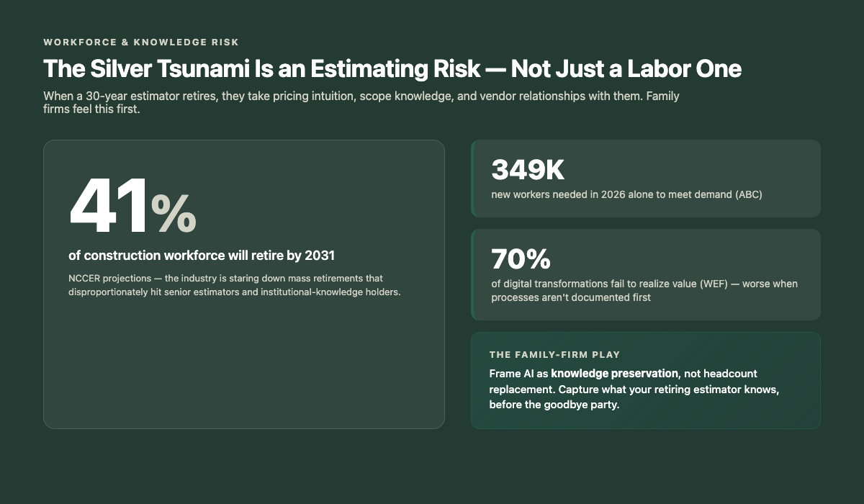This screenshot has height=504, width=864.
Task: Click the WORKFORCE & KNOWLEDGE RISK eyebrow label
Action: tap(140, 42)
